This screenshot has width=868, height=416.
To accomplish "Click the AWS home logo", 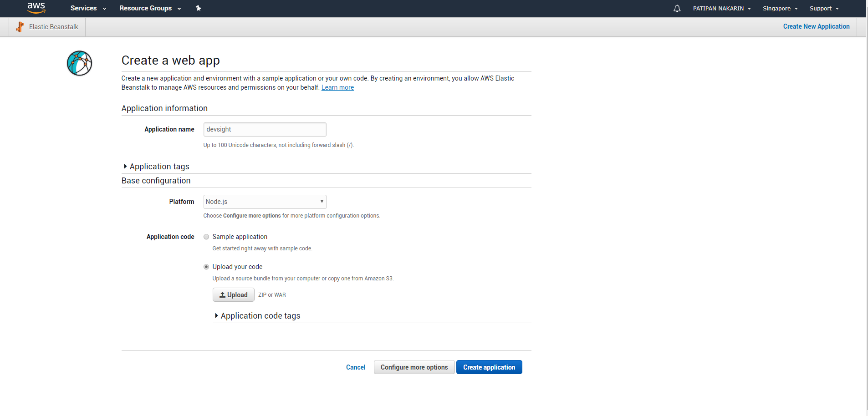I will (36, 8).
